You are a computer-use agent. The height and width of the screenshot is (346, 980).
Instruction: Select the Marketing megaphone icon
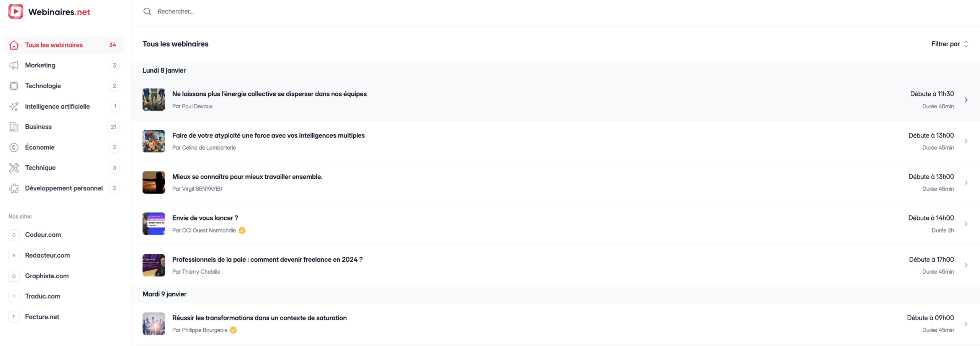click(x=14, y=65)
